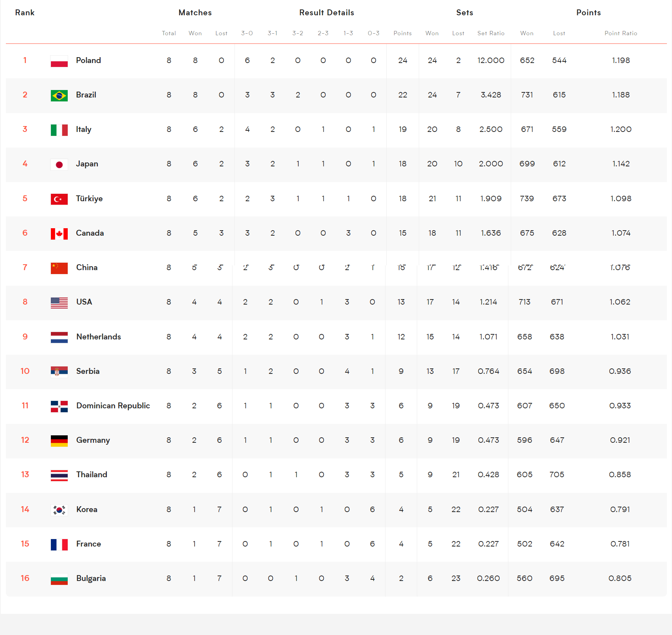Click the Result Details header group
Screen dimensions: 672x635
point(326,13)
